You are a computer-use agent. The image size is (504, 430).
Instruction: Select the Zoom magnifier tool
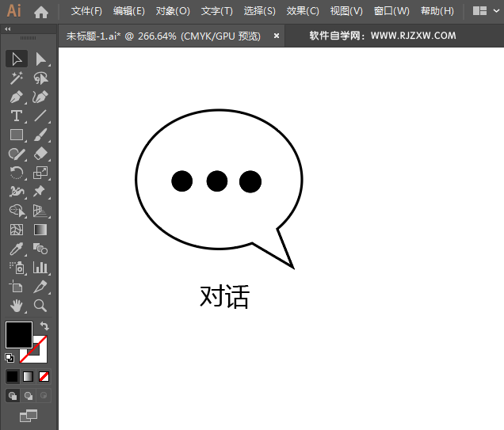point(40,305)
